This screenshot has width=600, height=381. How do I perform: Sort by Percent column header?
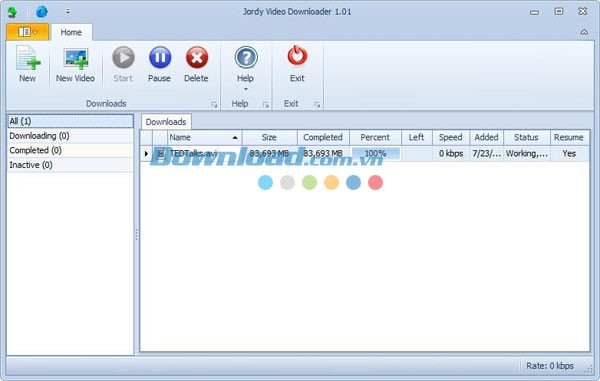[375, 137]
